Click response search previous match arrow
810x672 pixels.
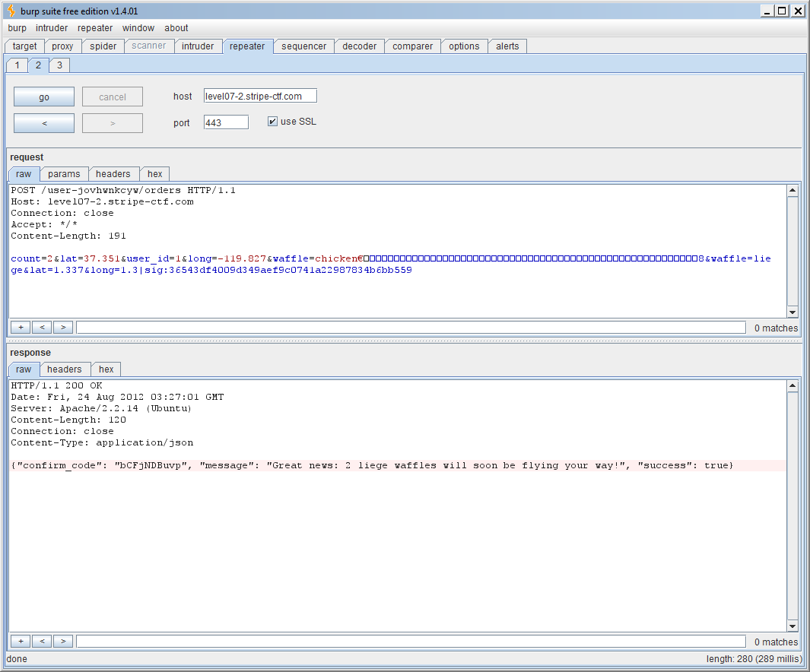coord(42,641)
